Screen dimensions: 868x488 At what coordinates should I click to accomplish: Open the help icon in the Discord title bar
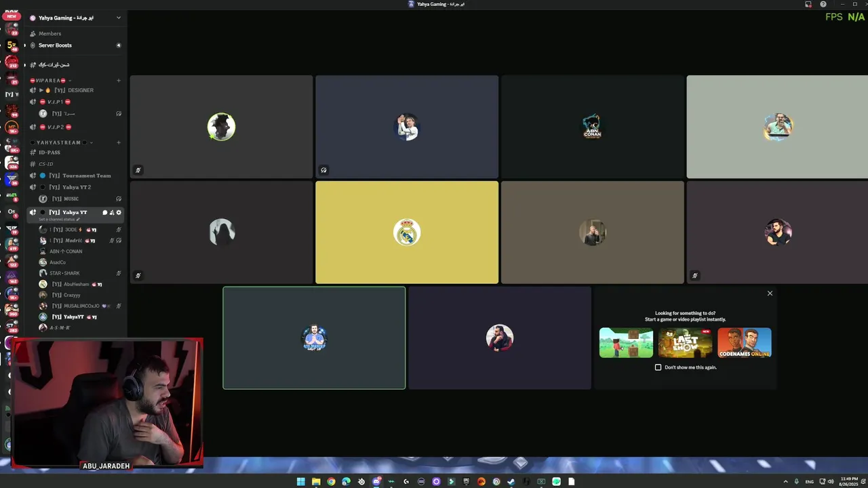pyautogui.click(x=823, y=4)
